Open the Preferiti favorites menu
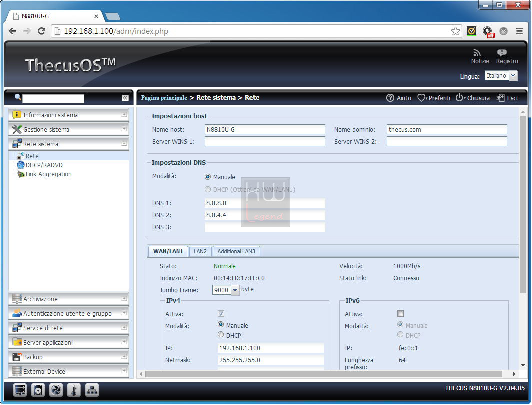 [434, 98]
